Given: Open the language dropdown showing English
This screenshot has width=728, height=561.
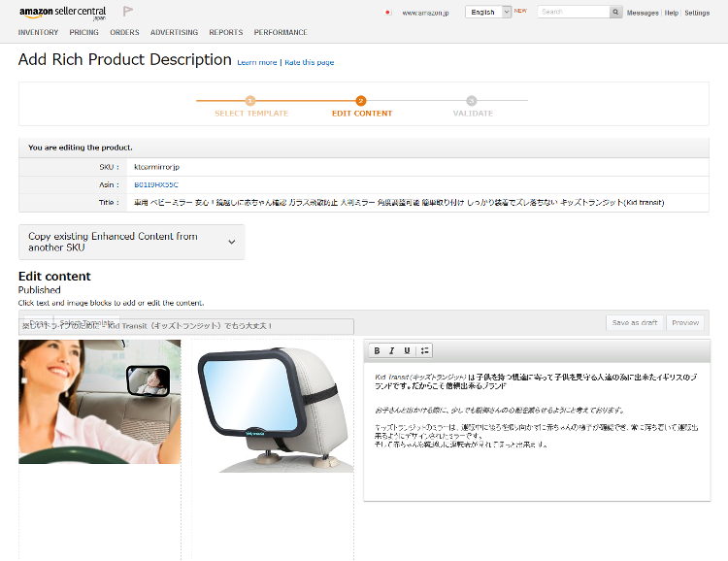Looking at the screenshot, I should pyautogui.click(x=488, y=12).
